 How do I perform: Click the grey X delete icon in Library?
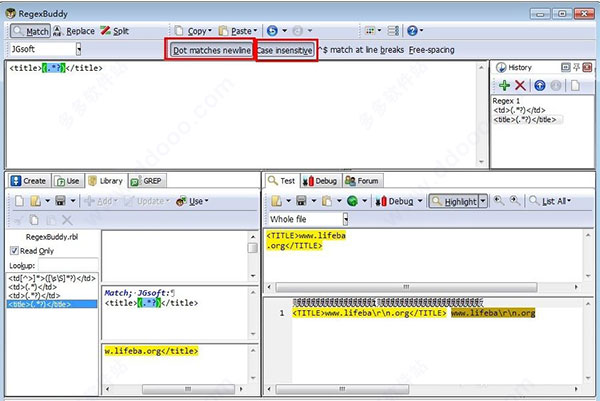point(67,220)
